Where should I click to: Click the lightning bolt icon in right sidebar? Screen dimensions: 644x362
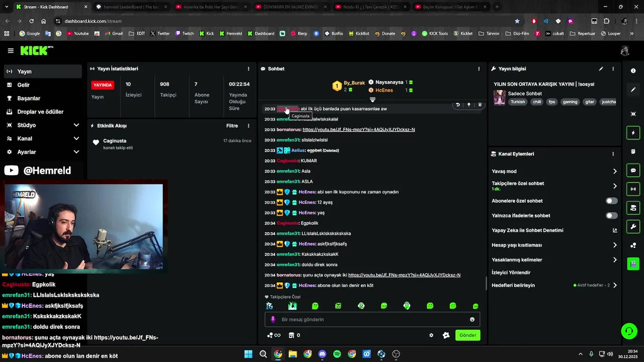633,133
